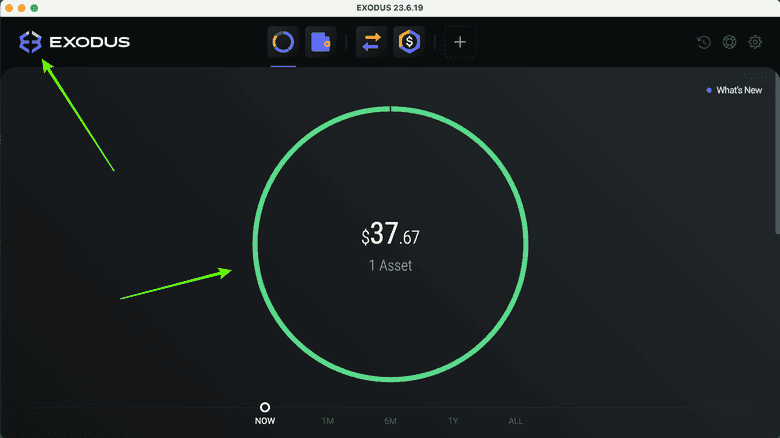Click the Exodus logo emblem
The width and height of the screenshot is (780, 438).
(30, 42)
